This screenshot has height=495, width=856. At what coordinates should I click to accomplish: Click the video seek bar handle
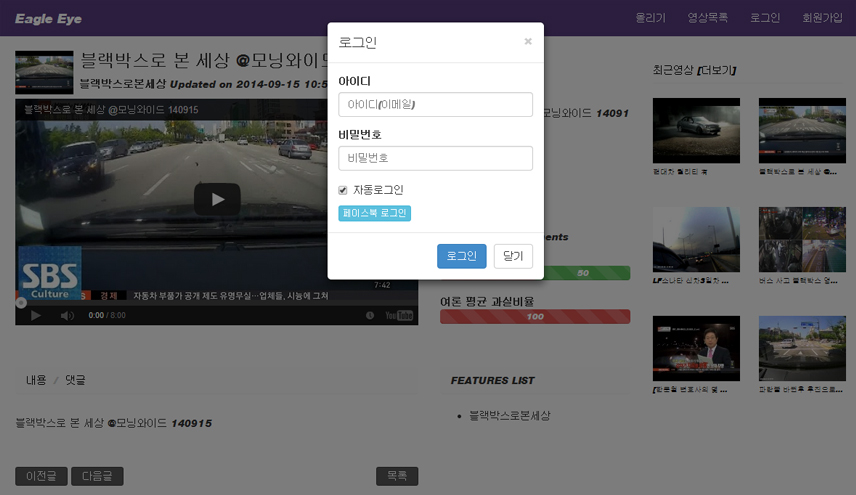19,301
